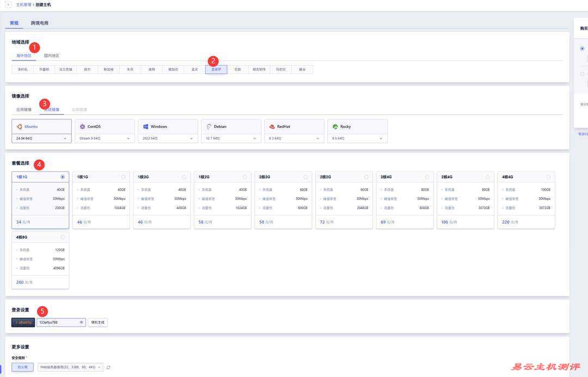Expand the Windows 2022 64位 version dropdown
This screenshot has height=377, width=588.
click(168, 138)
